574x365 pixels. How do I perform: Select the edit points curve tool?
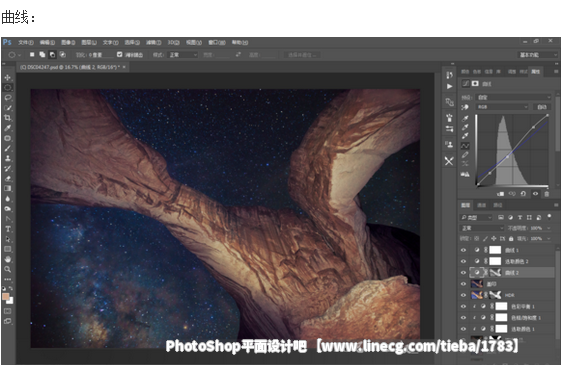pyautogui.click(x=465, y=146)
